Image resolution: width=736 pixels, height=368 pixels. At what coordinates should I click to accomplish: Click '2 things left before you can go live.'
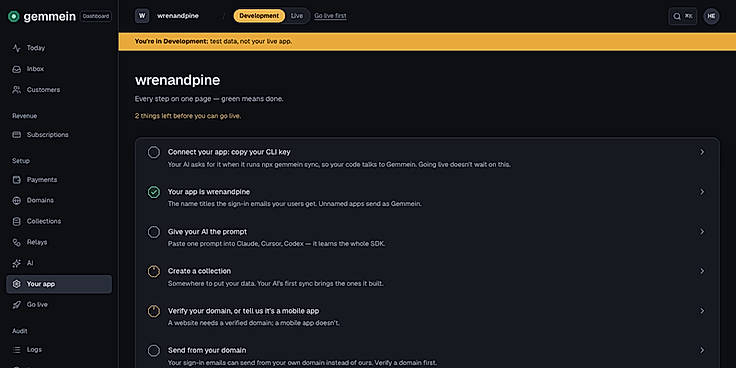pyautogui.click(x=188, y=116)
